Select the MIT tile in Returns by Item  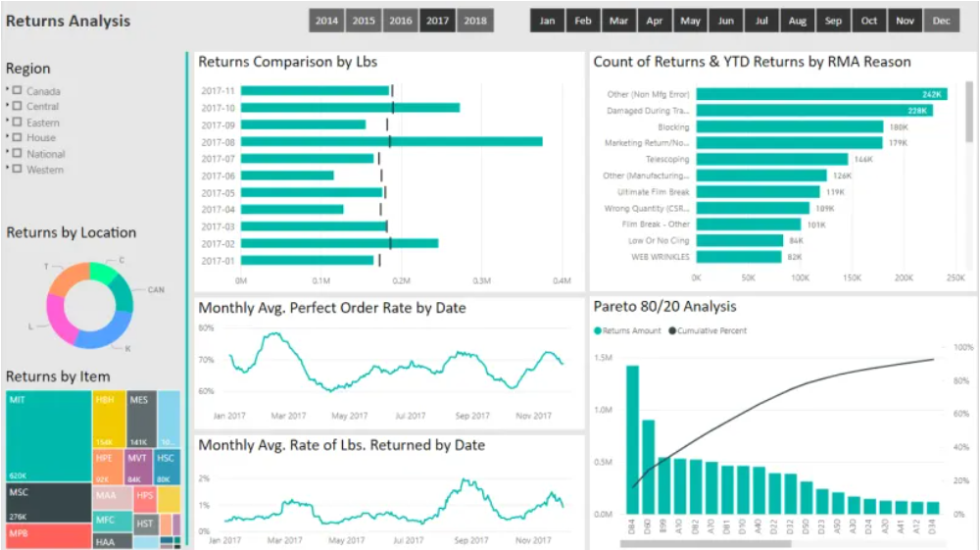click(49, 436)
